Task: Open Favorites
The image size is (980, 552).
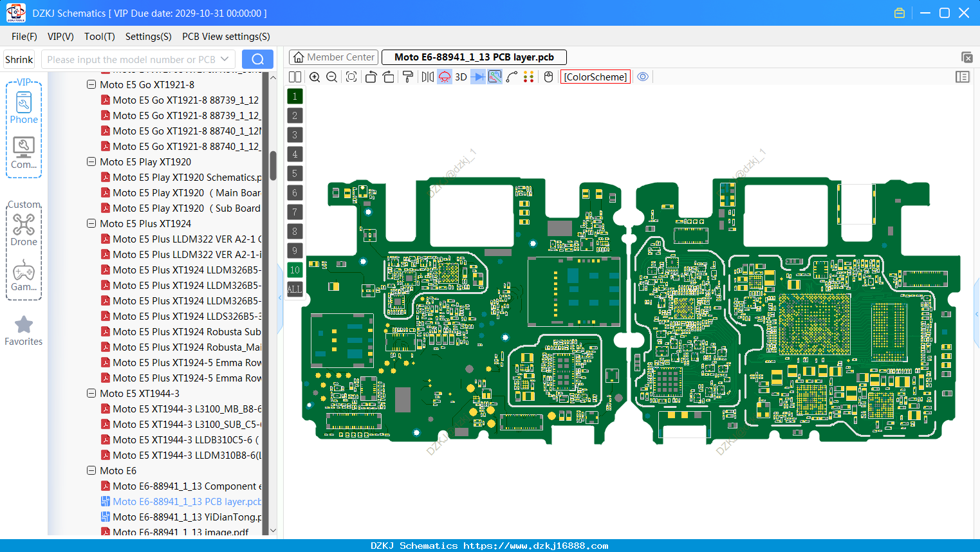Action: (24, 331)
